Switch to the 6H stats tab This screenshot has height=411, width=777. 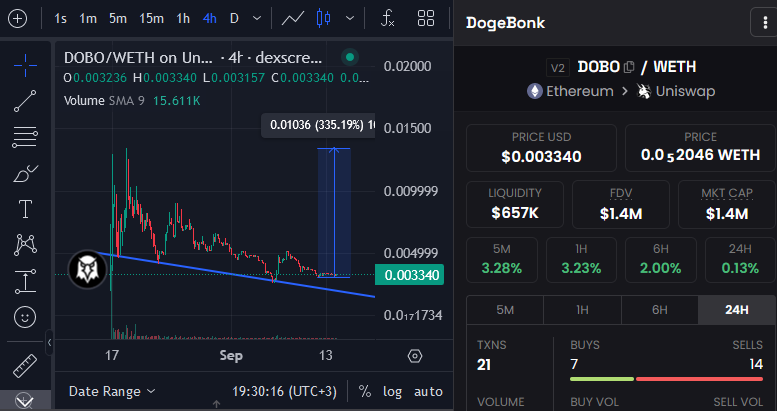(660, 310)
